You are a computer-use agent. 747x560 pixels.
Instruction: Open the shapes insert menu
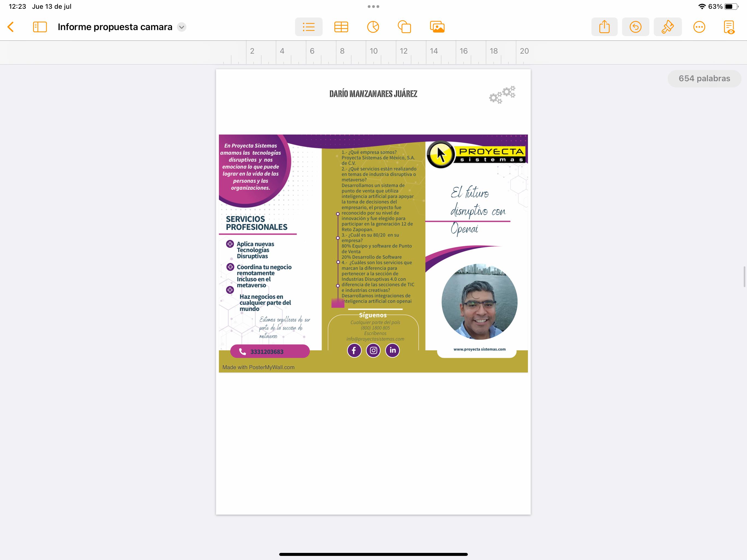[x=404, y=27]
